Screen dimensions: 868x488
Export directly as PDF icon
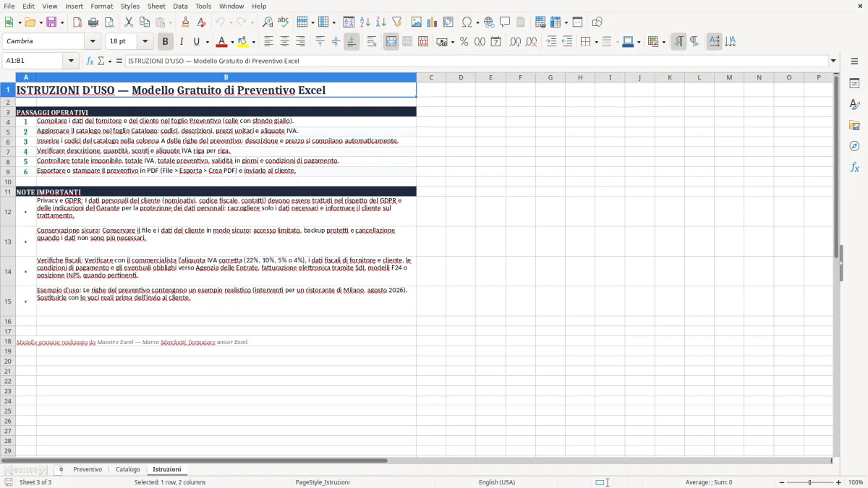tap(77, 22)
